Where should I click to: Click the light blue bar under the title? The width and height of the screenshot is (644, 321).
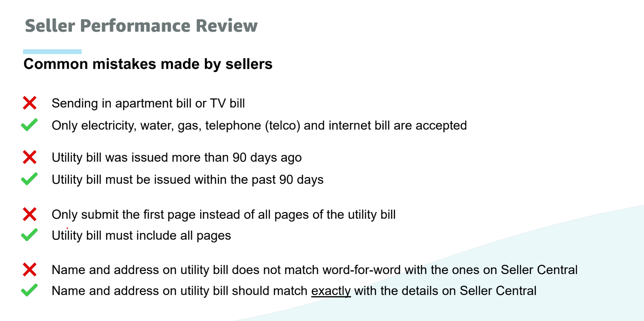pos(52,51)
